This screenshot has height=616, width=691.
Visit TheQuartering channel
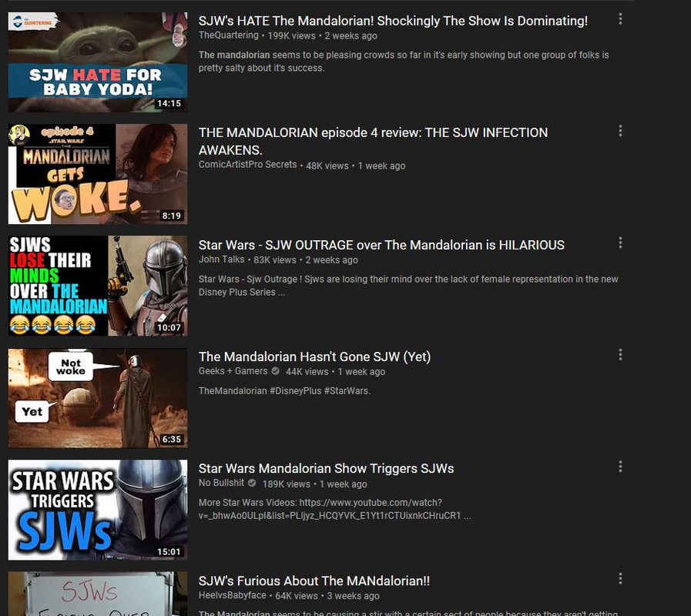pyautogui.click(x=228, y=35)
